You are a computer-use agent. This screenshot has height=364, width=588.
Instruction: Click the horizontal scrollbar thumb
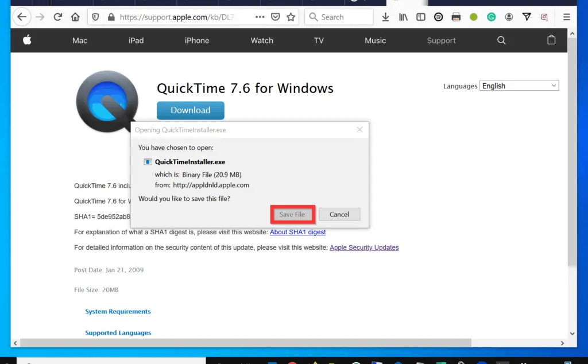246,343
